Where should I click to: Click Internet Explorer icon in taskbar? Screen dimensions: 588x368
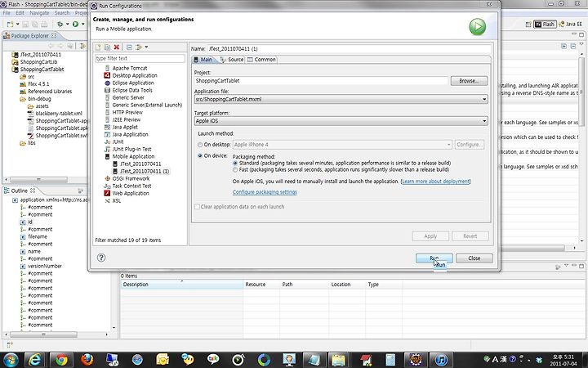(35, 359)
